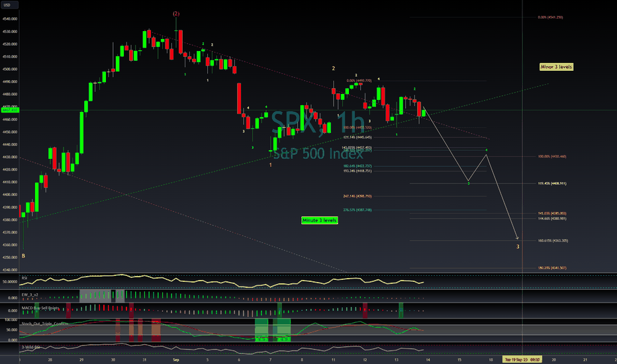
Task: Click the red (2) wave label
Action: click(176, 14)
